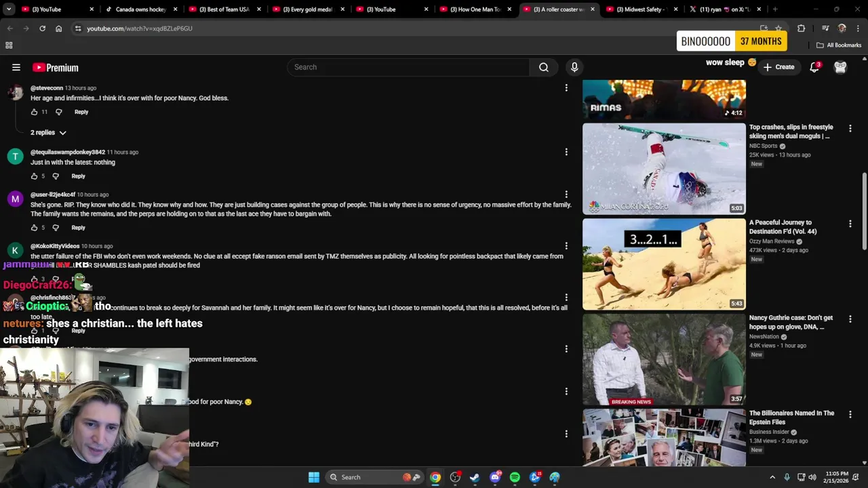Open the NBC Sports channel link

764,146
